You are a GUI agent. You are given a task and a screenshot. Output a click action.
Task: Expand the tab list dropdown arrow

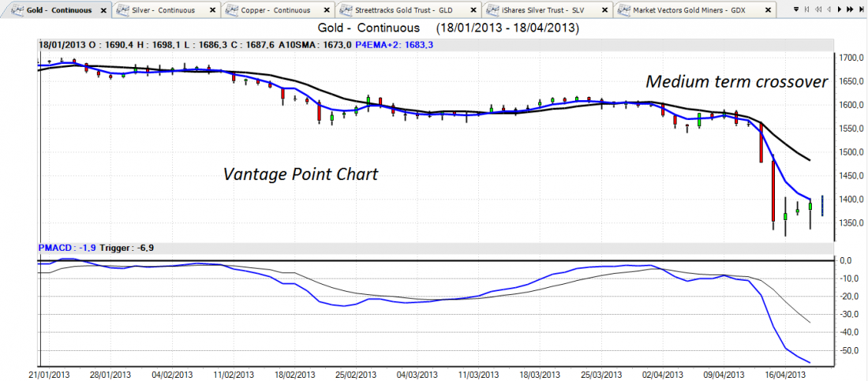pyautogui.click(x=797, y=11)
